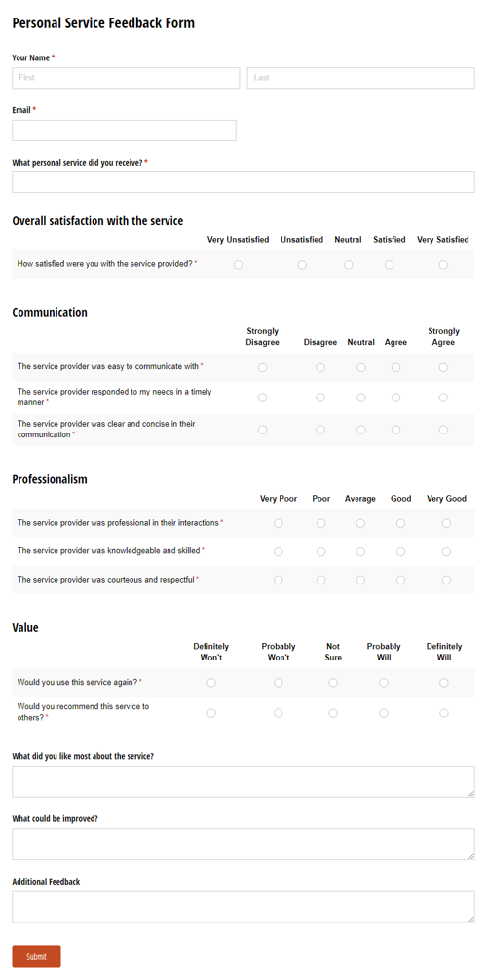Click the What could be improved textarea
The width and height of the screenshot is (487, 980).
243,845
